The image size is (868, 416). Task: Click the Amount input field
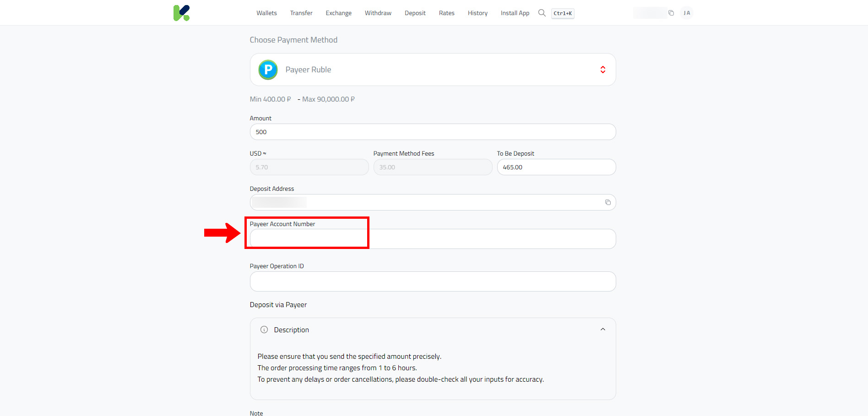(433, 132)
